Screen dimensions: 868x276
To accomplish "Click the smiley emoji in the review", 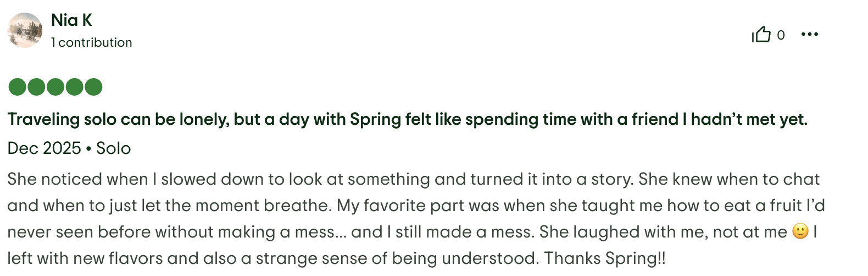I will pos(800,231).
